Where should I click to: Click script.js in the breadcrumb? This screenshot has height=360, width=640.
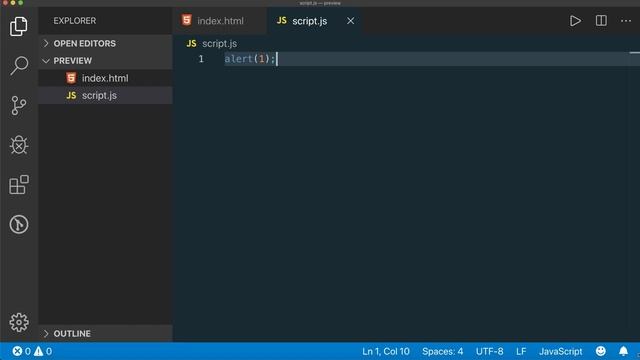[220, 43]
